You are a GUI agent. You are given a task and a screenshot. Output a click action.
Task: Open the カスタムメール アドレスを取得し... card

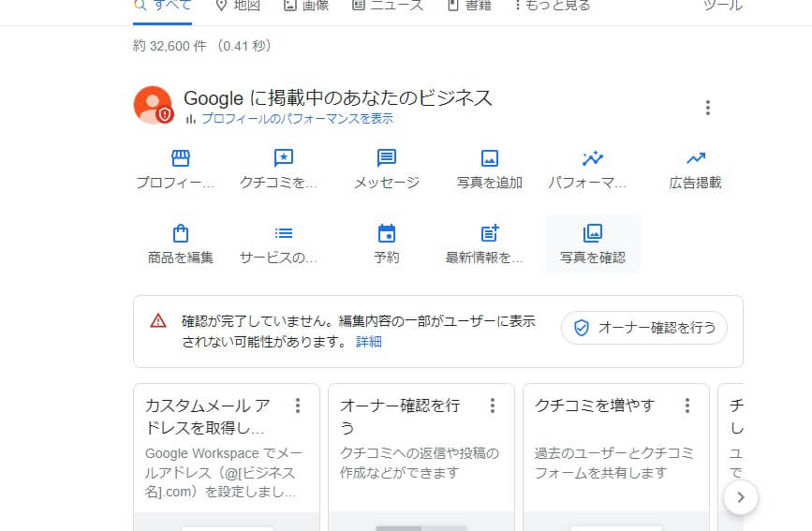click(227, 457)
